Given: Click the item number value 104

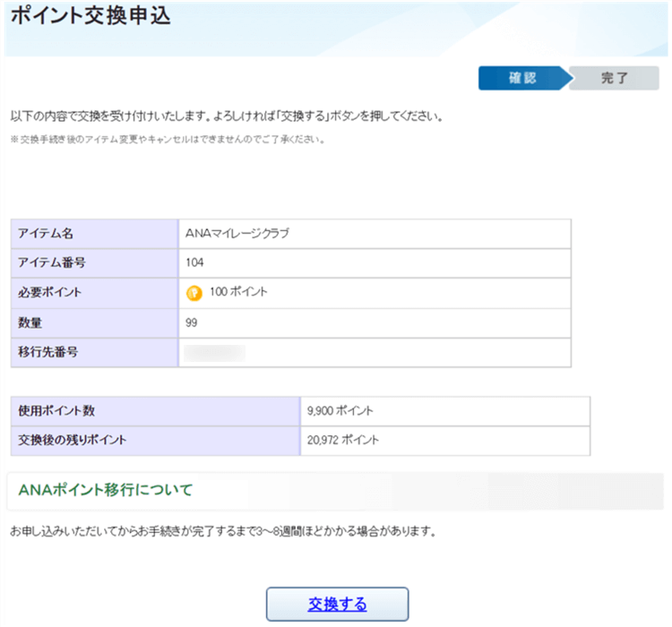Looking at the screenshot, I should tap(195, 262).
